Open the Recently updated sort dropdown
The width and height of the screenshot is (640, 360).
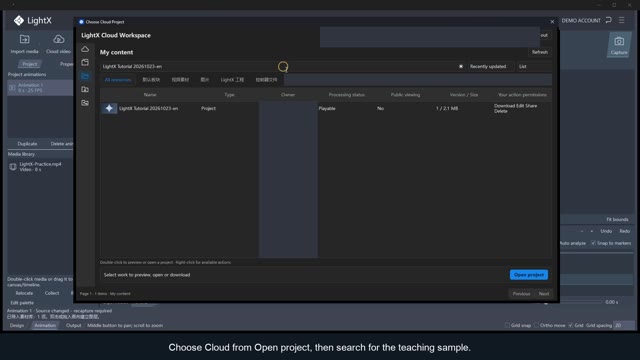490,67
